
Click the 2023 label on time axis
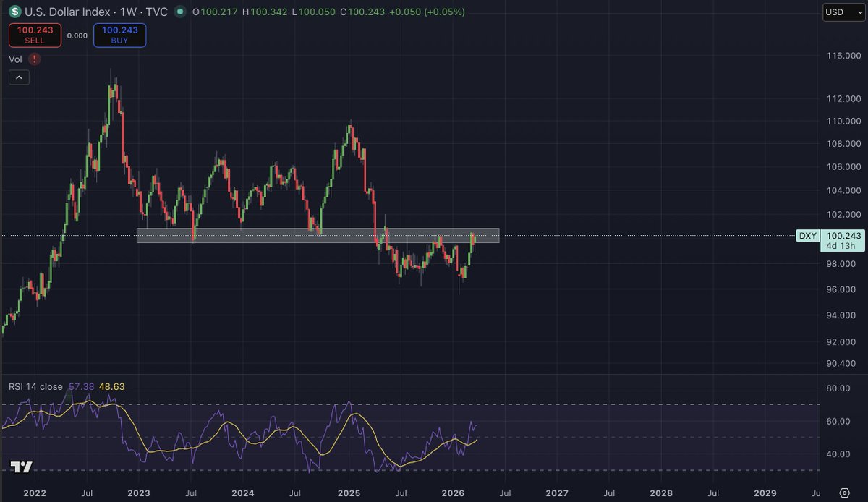(x=139, y=493)
